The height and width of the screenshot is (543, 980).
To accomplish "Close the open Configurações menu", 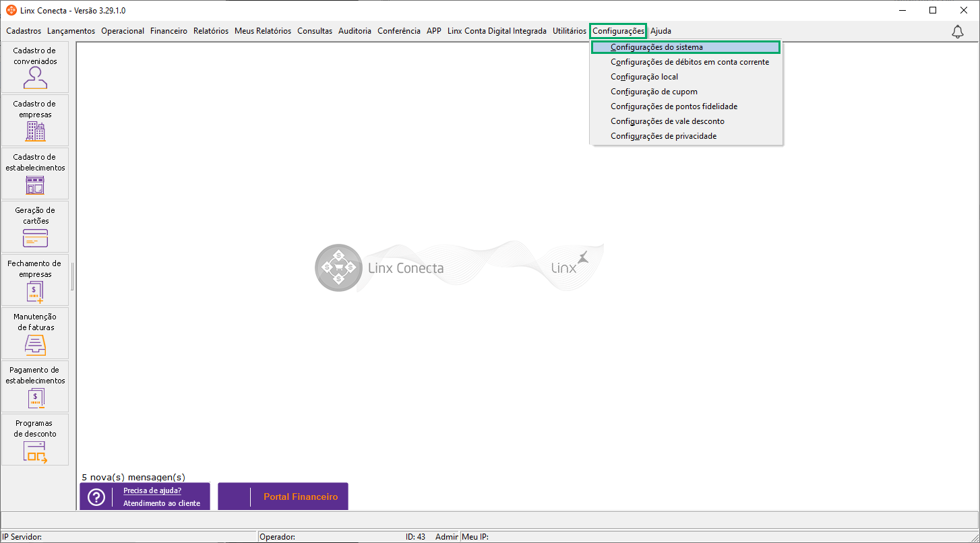I will [x=618, y=31].
